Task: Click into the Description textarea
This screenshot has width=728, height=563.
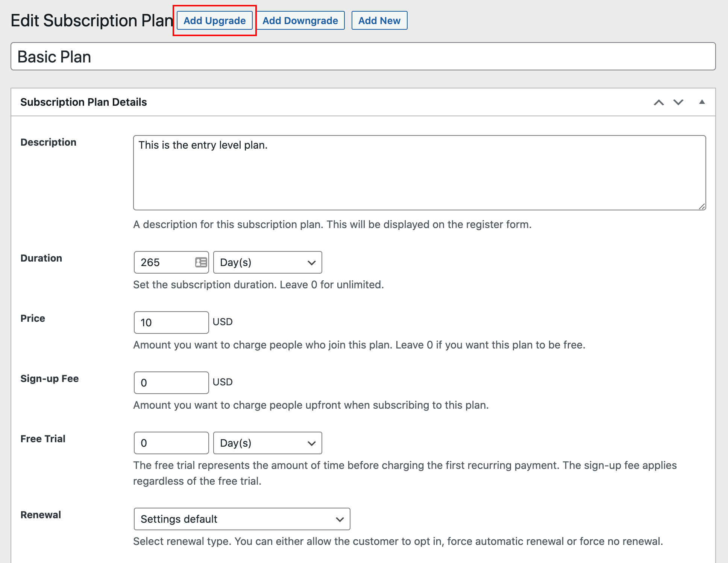Action: point(419,173)
